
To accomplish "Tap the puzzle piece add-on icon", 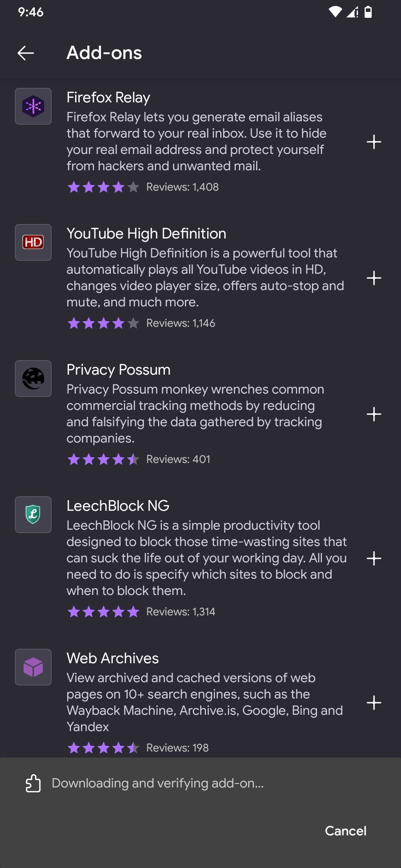I will 33,783.
